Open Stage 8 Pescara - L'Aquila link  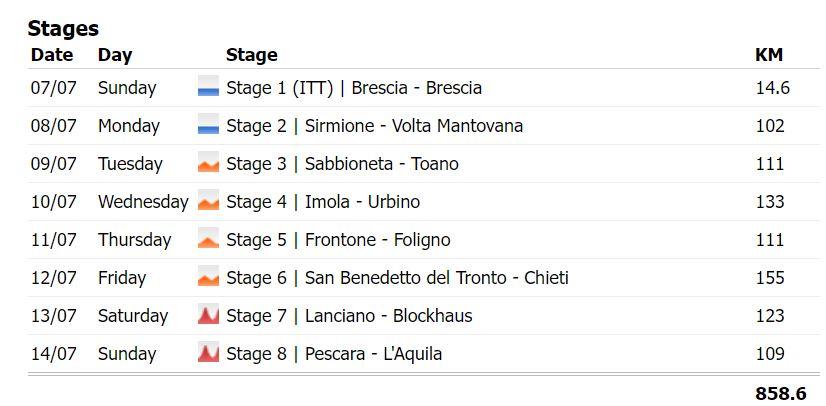pos(334,353)
